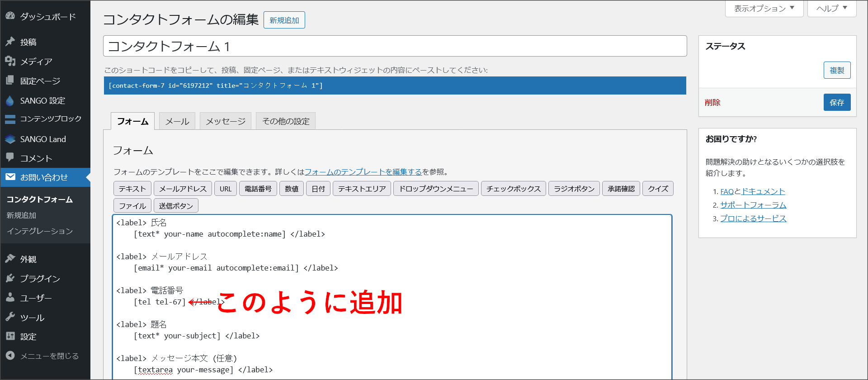Screen dimensions: 868x380
Task: Click the Plugins plug icon
Action: click(x=10, y=278)
